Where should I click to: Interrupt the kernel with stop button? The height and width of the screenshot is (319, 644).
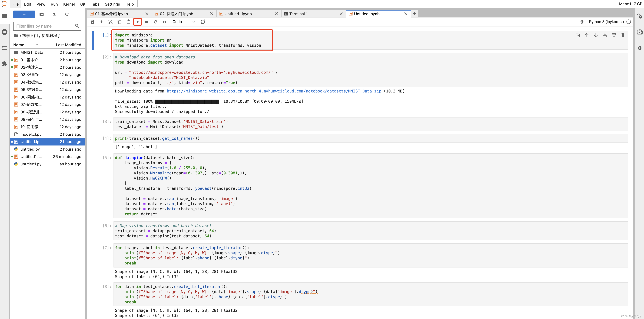click(x=147, y=22)
